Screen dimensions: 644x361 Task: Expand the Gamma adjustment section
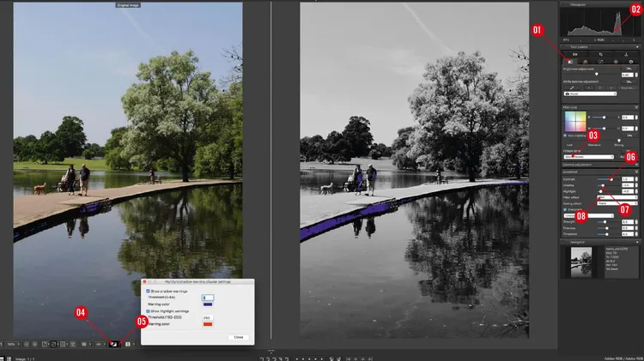coord(636,165)
